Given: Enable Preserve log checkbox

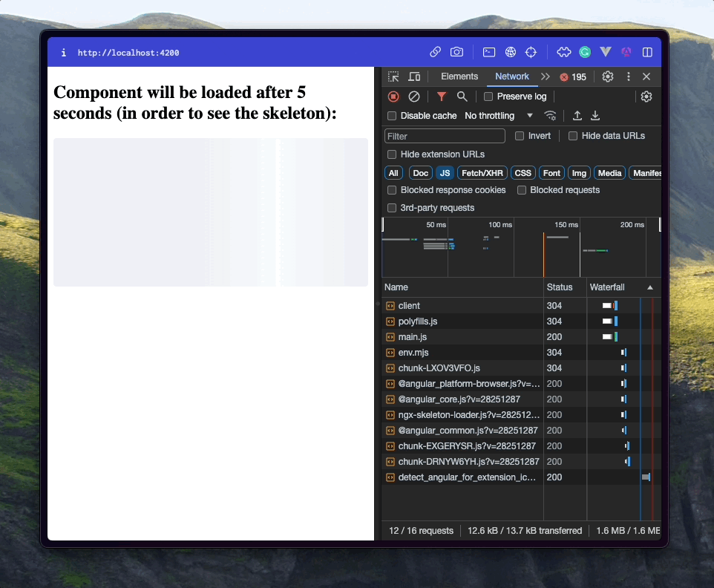Looking at the screenshot, I should 488,97.
